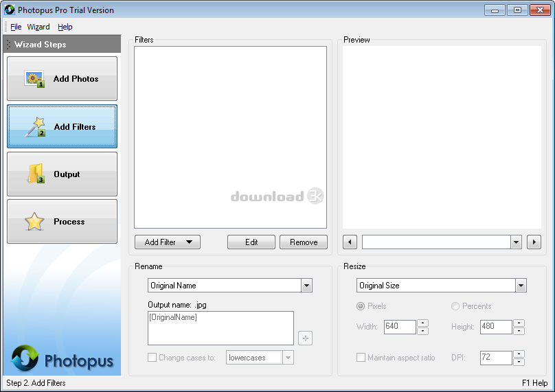Click the Add Photos sunflower icon

tap(34, 79)
